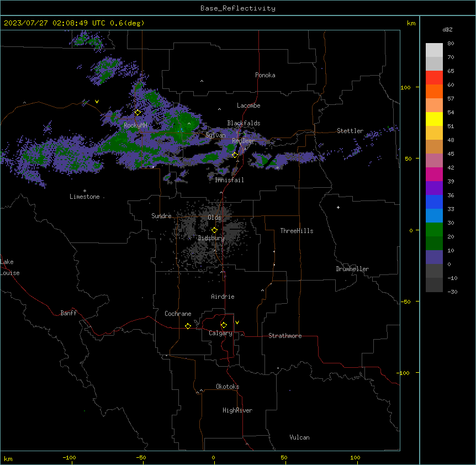Click the Innisfail city label
Screen dimensions: 476x465
(229, 180)
